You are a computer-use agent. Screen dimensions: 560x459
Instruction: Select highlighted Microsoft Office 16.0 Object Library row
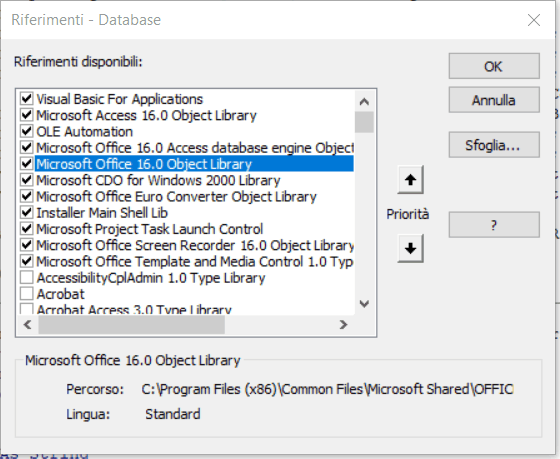pos(194,164)
